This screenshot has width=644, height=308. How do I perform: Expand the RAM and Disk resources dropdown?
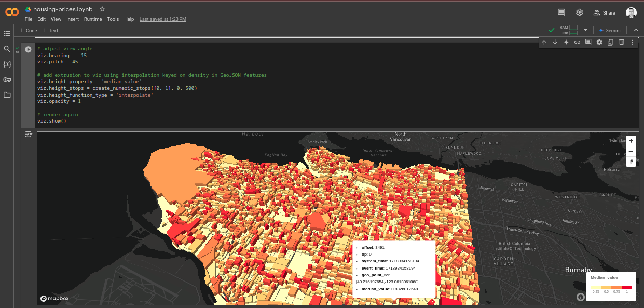click(x=585, y=30)
